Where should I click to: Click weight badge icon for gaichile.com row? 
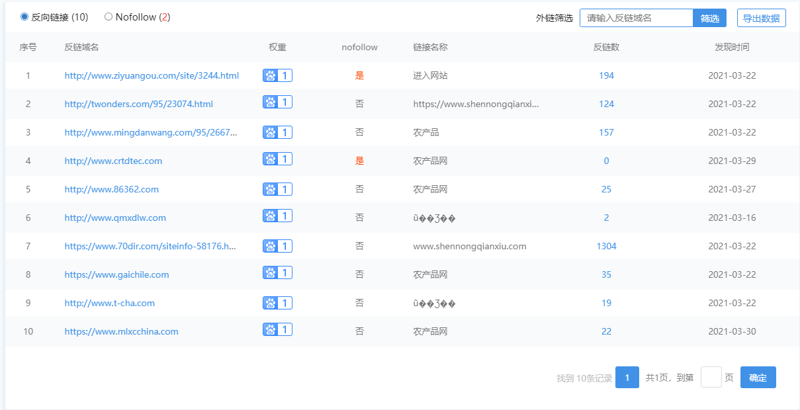click(277, 274)
